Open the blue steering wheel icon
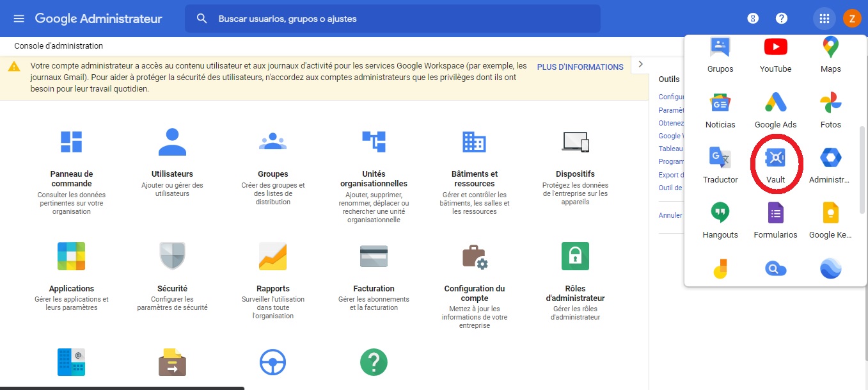 273,362
